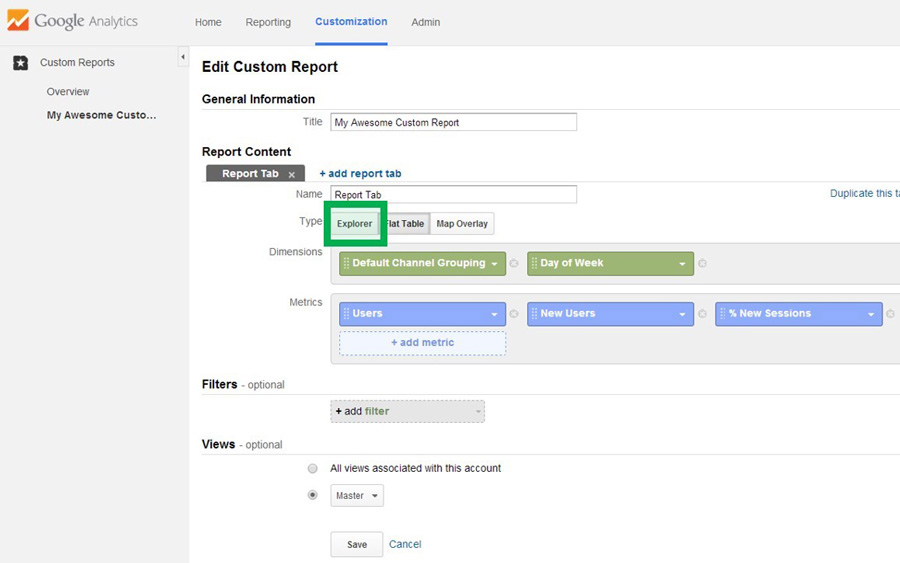
Task: Click the Custom Reports star icon
Action: pyautogui.click(x=21, y=63)
